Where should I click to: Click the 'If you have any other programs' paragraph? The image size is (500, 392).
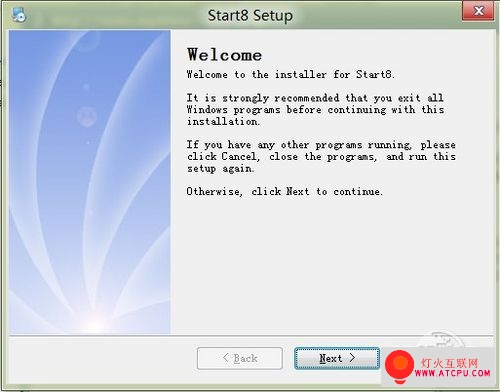(321, 156)
